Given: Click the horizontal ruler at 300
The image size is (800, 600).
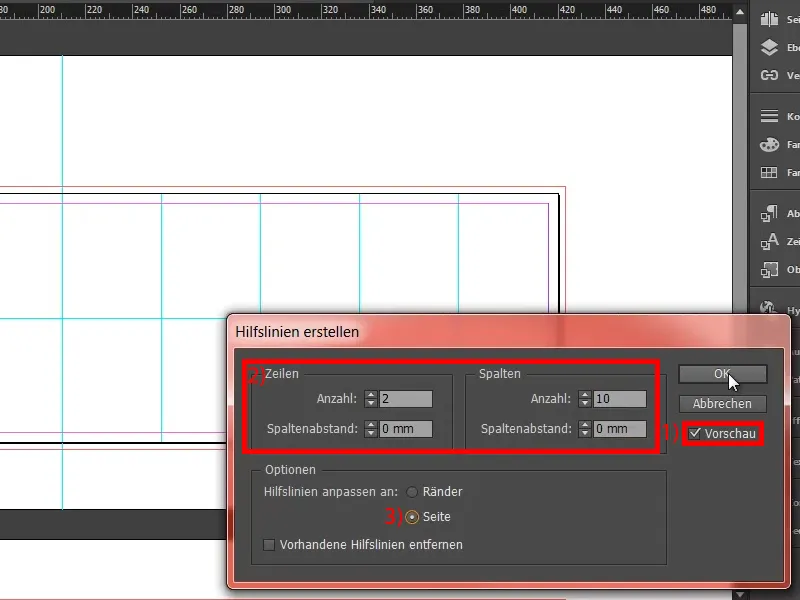Looking at the screenshot, I should tap(283, 10).
